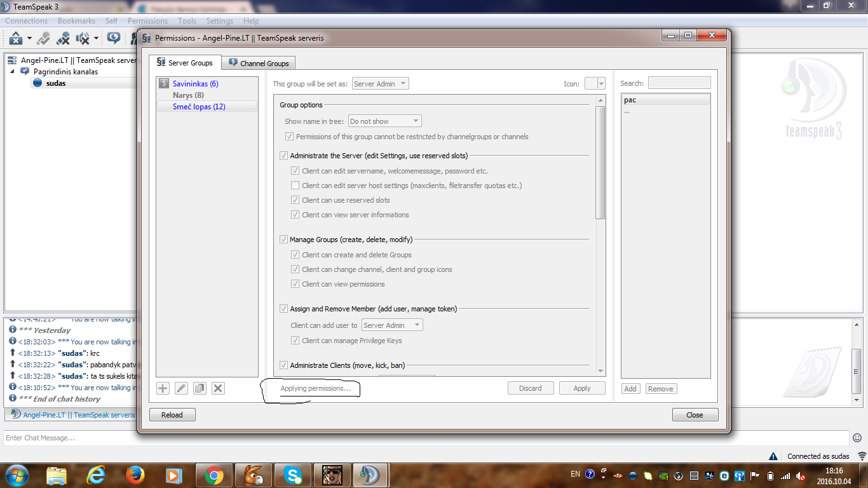Click the volume icon in the system tray

801,475
